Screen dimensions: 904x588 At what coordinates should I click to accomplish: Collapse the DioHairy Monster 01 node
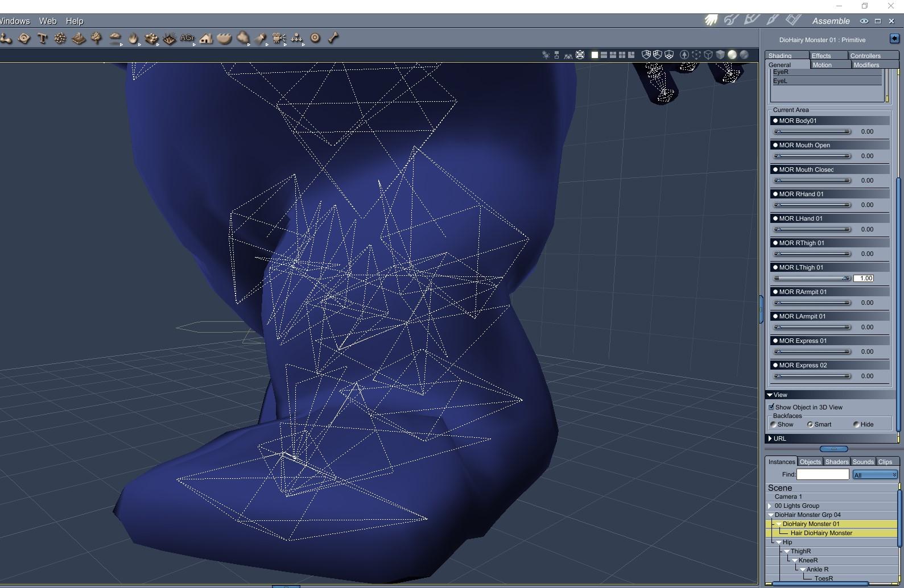point(778,524)
